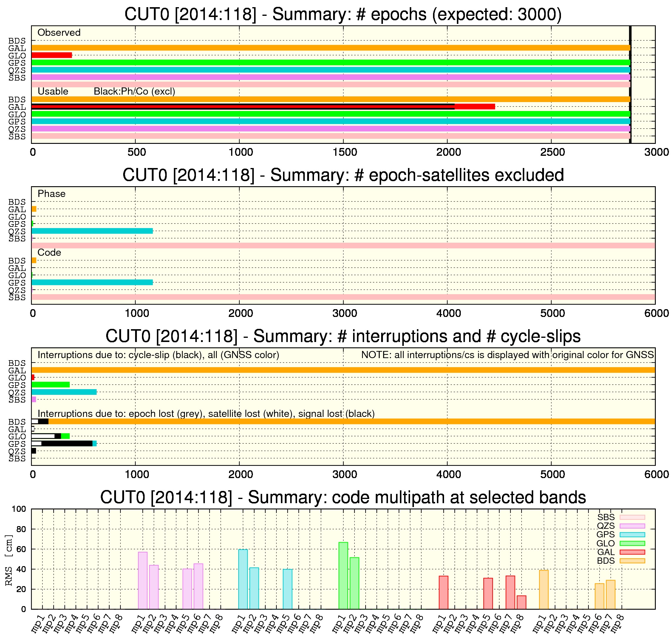Click the cyan bar in cycle-slip interruptions section
The height and width of the screenshot is (644, 671).
tap(64, 392)
